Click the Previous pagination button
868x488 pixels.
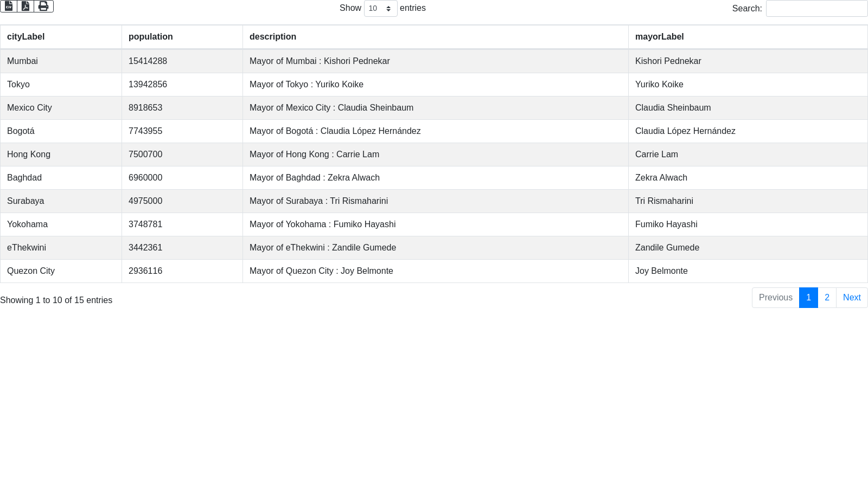click(x=775, y=298)
